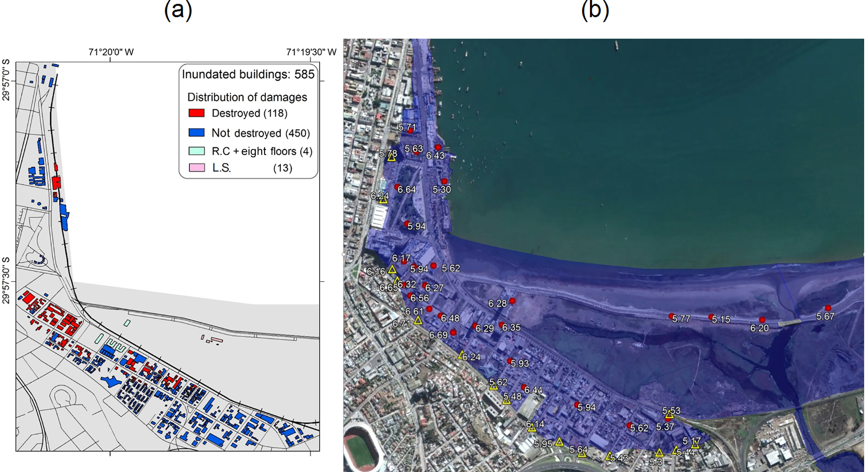
Task: Click the red dot marker near 6.28
Action: tap(512, 301)
